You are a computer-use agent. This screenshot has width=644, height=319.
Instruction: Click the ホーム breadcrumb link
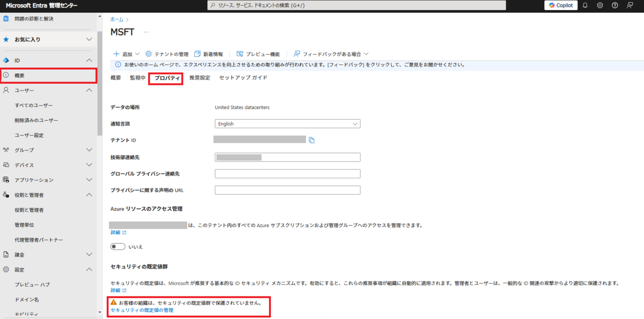click(116, 19)
